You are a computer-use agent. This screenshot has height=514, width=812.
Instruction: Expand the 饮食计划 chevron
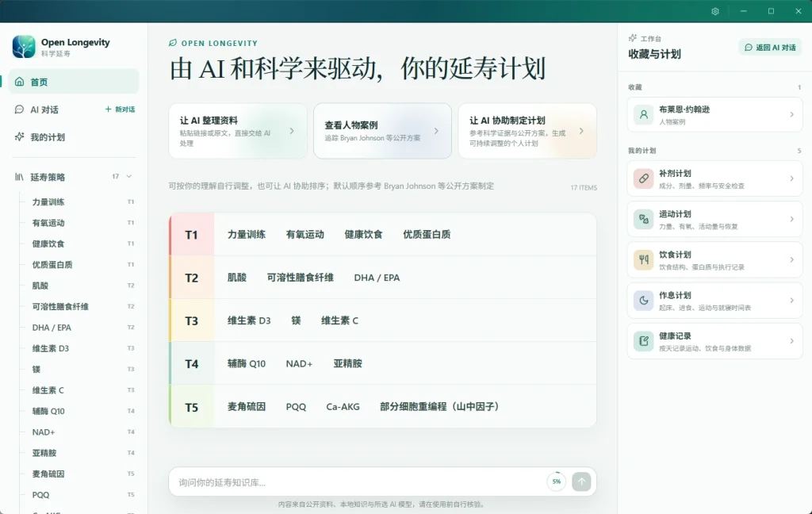pos(792,259)
